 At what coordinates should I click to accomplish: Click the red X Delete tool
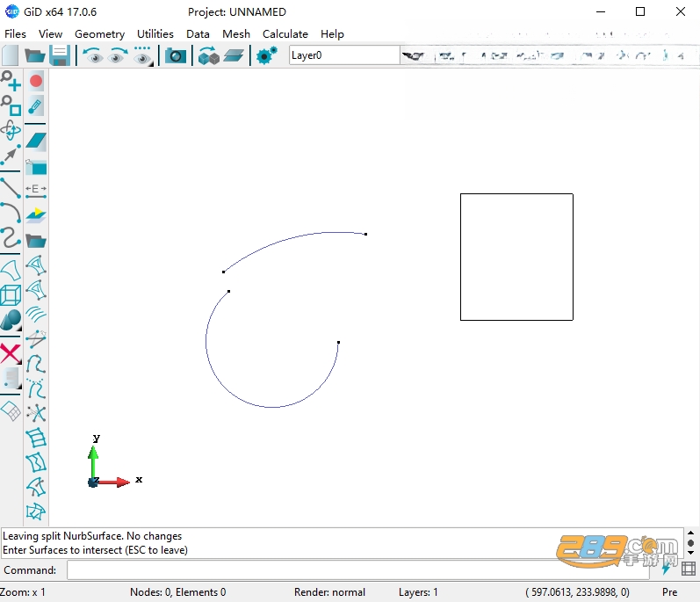(11, 354)
